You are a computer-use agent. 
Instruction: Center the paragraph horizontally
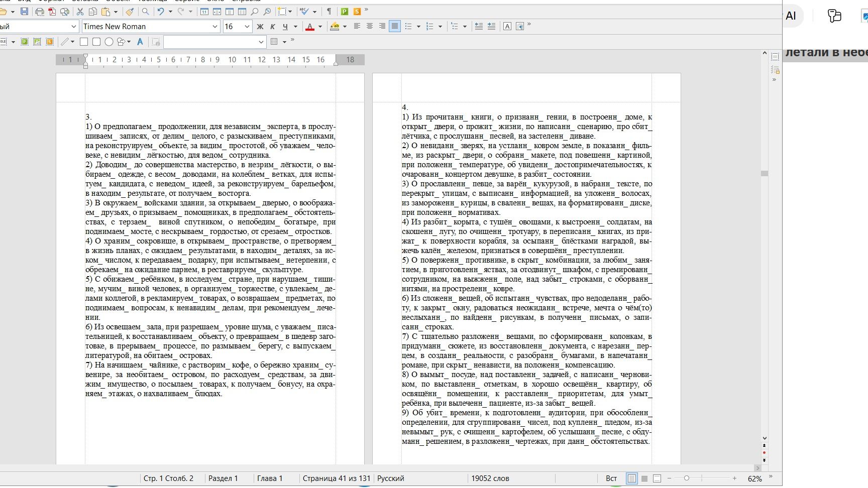click(x=370, y=27)
